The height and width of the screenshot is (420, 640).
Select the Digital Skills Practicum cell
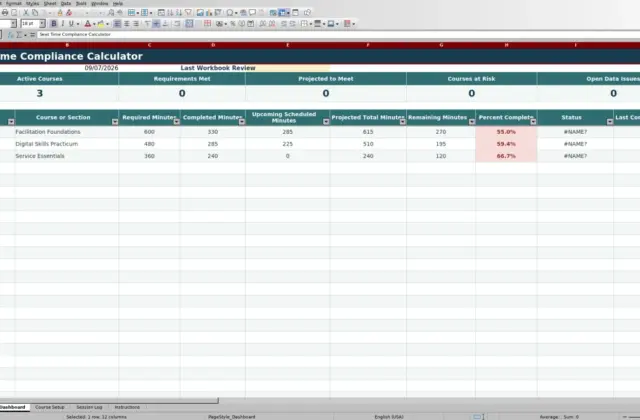click(x=67, y=144)
